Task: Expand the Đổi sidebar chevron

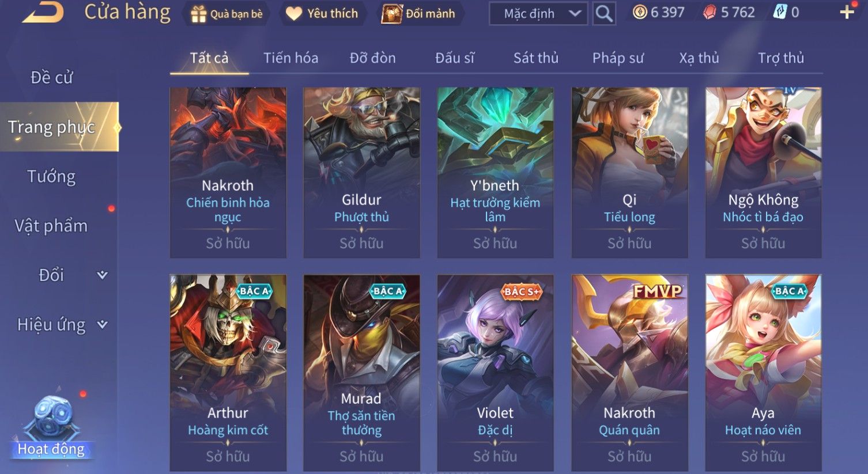Action: pos(102,275)
